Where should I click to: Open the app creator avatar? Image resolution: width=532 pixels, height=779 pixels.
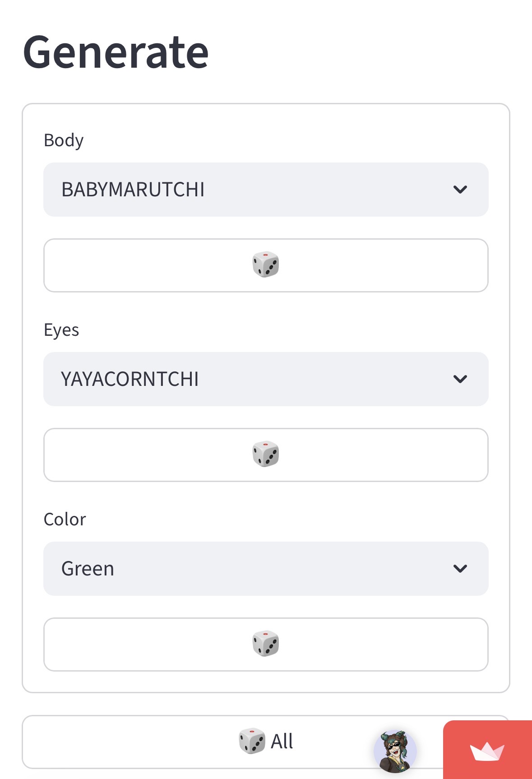(x=395, y=751)
